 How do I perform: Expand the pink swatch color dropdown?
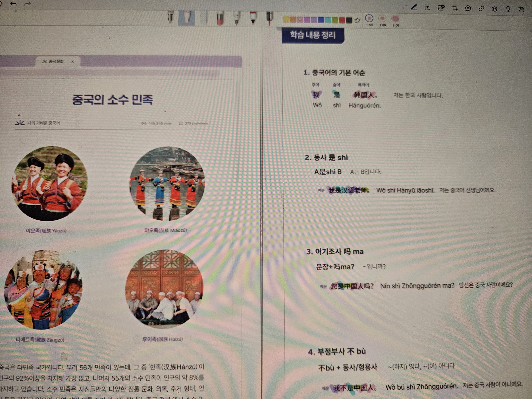coord(300,20)
